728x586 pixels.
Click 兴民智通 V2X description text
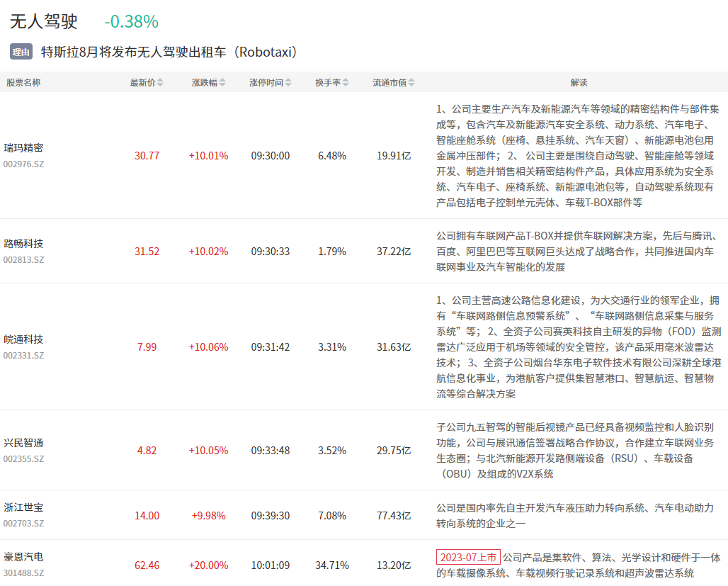575,451
